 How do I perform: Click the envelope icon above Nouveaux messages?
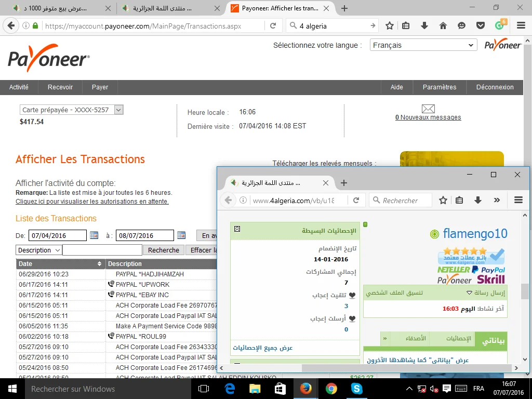click(428, 109)
